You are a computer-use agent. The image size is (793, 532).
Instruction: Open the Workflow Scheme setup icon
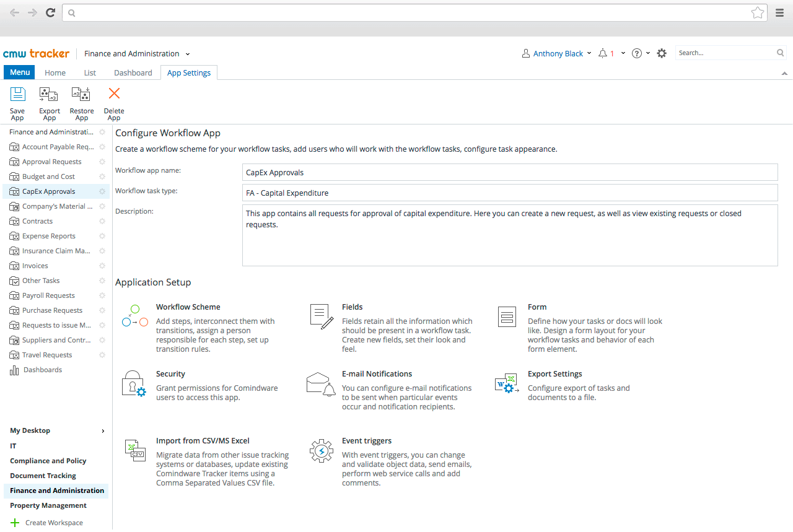134,316
